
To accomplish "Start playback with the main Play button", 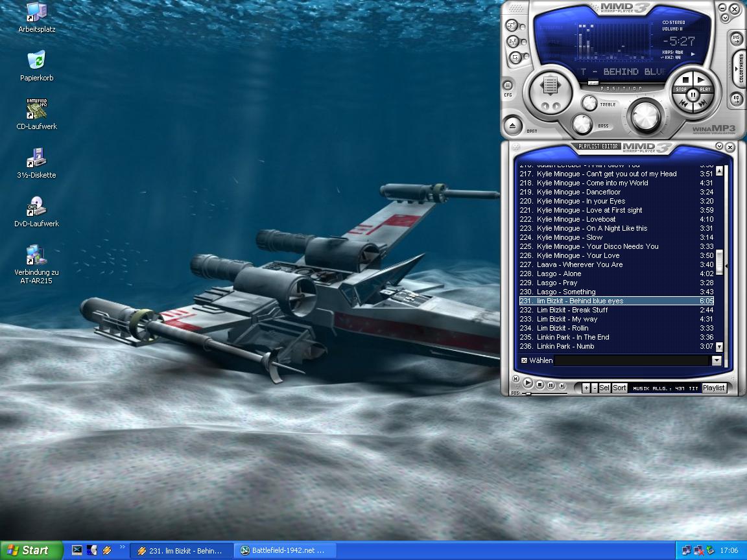I will tap(702, 81).
